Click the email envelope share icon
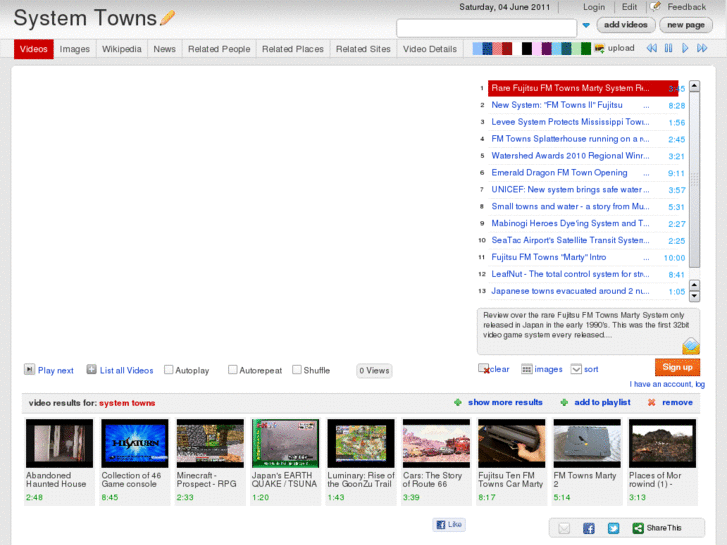Image resolution: width=727 pixels, height=545 pixels. click(564, 528)
